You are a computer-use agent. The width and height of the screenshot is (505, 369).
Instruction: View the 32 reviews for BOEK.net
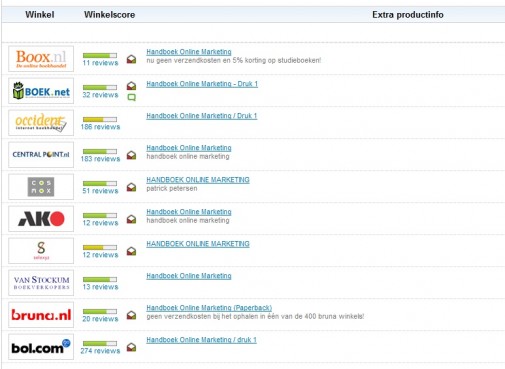pos(100,95)
